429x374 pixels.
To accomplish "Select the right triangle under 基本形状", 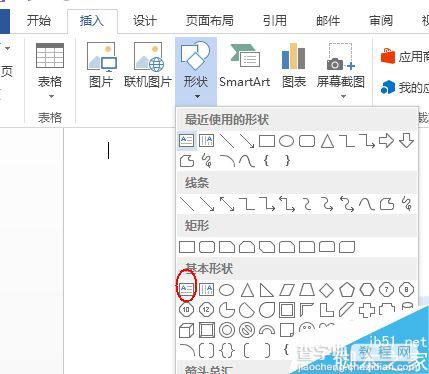I will coord(267,290).
